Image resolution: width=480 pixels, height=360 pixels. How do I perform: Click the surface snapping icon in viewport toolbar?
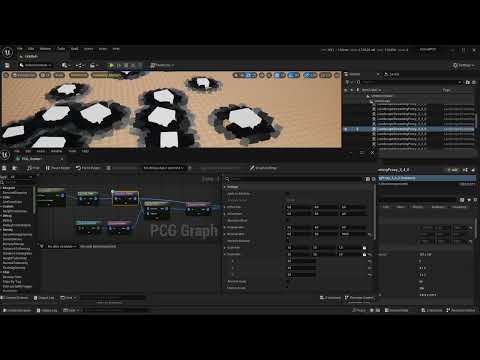(269, 75)
